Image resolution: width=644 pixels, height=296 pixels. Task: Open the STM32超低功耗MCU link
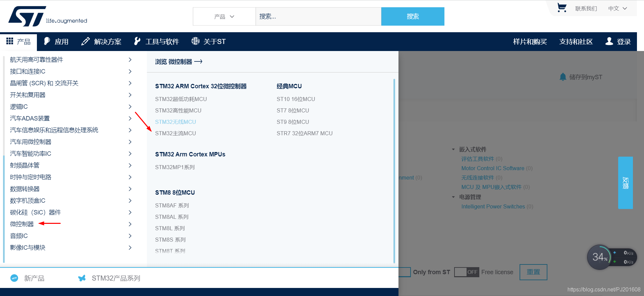click(181, 99)
